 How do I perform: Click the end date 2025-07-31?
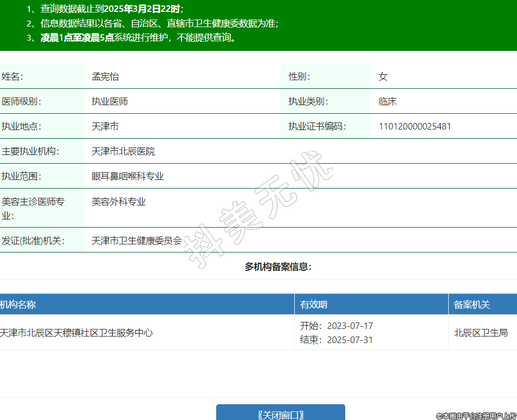tap(350, 340)
